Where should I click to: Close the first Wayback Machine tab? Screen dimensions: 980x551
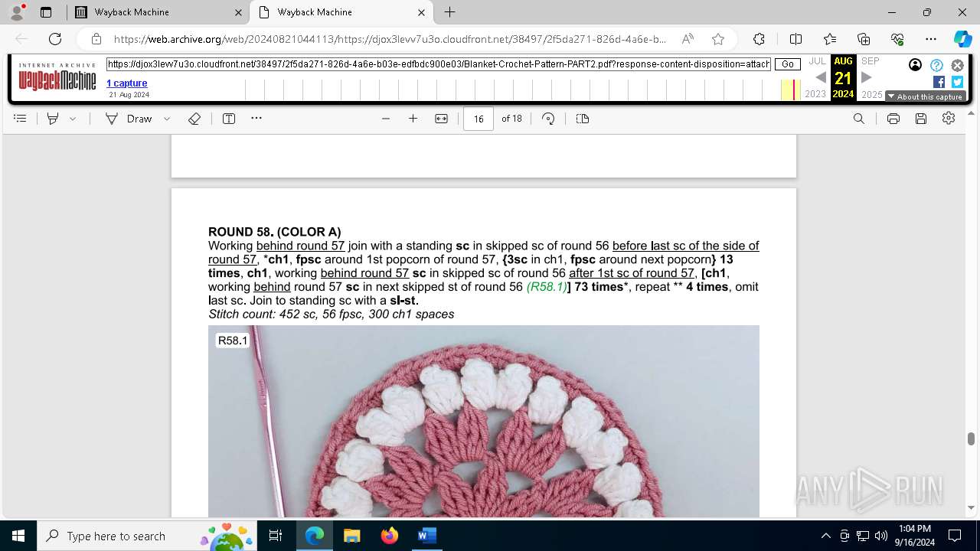[238, 12]
